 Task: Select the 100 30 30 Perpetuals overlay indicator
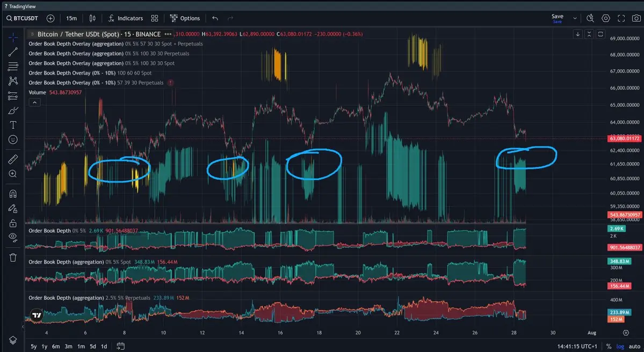pos(109,54)
